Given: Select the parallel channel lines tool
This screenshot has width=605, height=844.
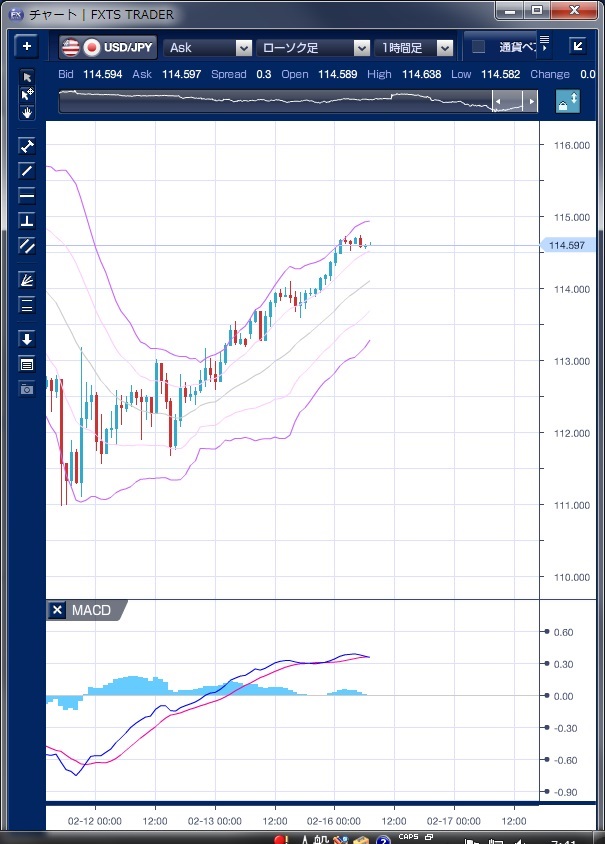Looking at the screenshot, I should click(x=27, y=245).
